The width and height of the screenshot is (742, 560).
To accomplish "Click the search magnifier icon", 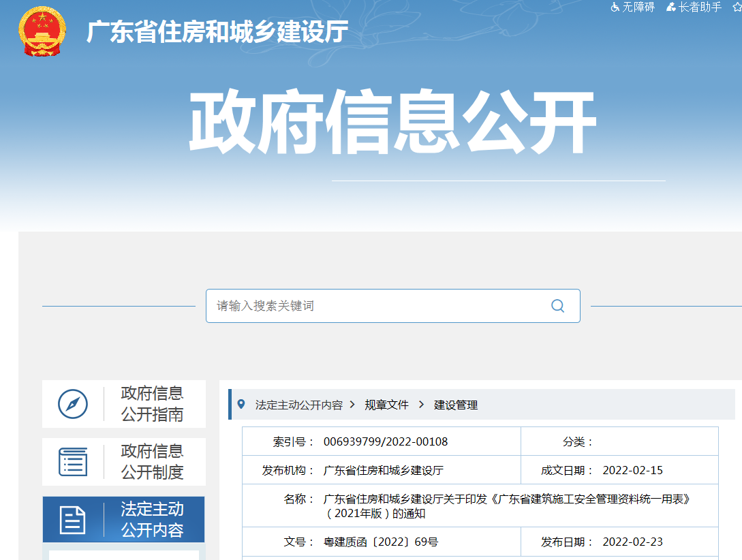I will [557, 306].
